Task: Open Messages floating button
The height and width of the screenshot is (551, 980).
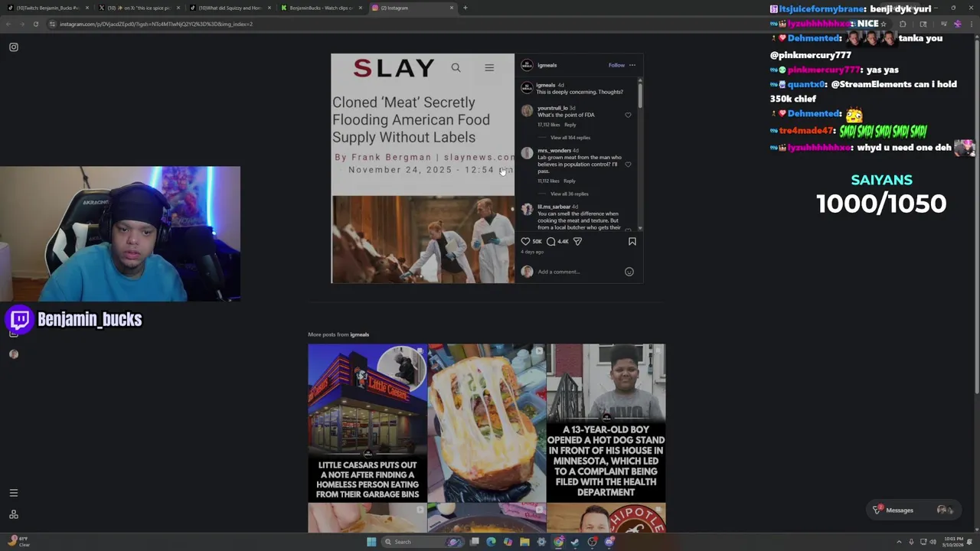Action: [x=915, y=510]
